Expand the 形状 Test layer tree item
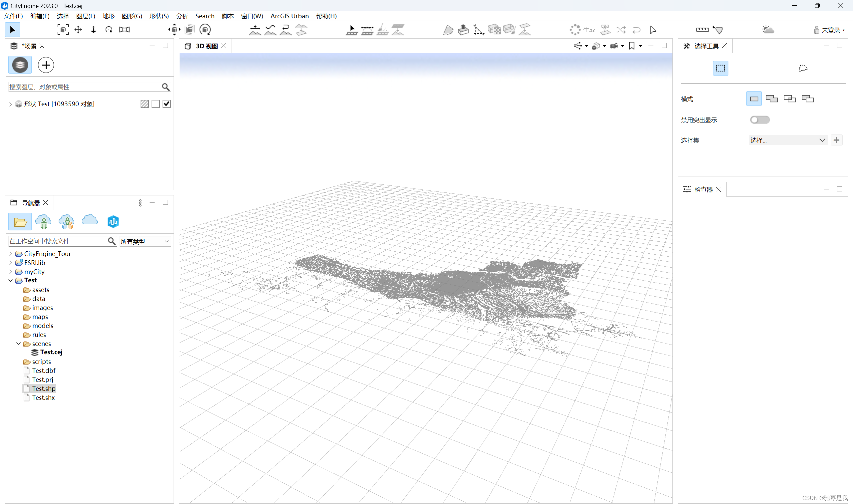 click(10, 104)
